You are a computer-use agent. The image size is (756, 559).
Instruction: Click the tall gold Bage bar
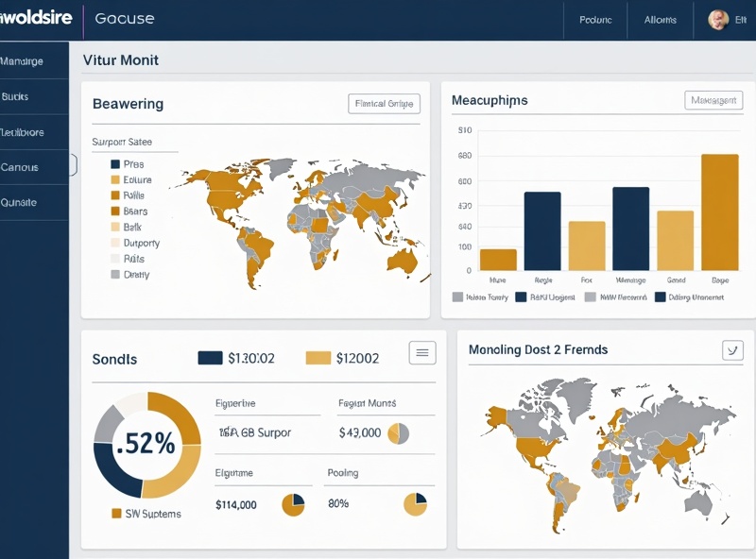(720, 212)
